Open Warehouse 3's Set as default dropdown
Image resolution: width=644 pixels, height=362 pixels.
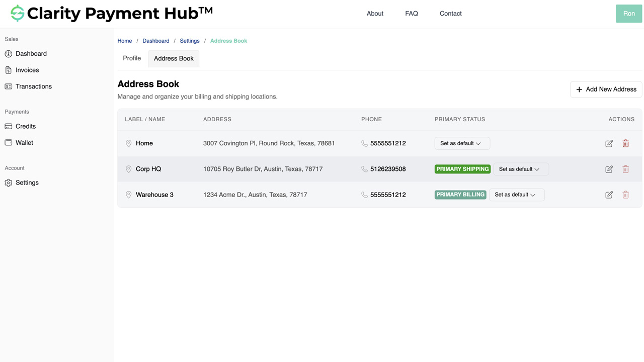point(517,195)
